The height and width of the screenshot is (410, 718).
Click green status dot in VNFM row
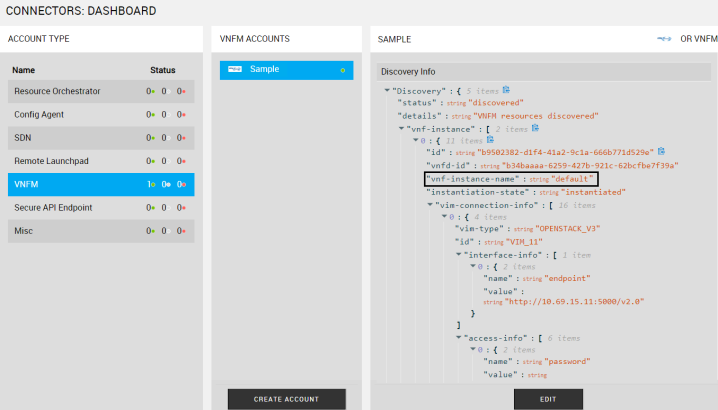[151, 185]
